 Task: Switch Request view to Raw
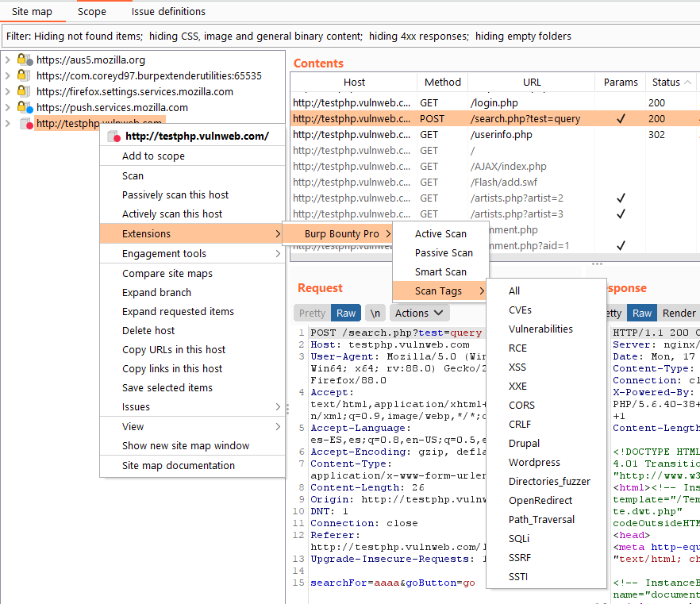click(346, 313)
